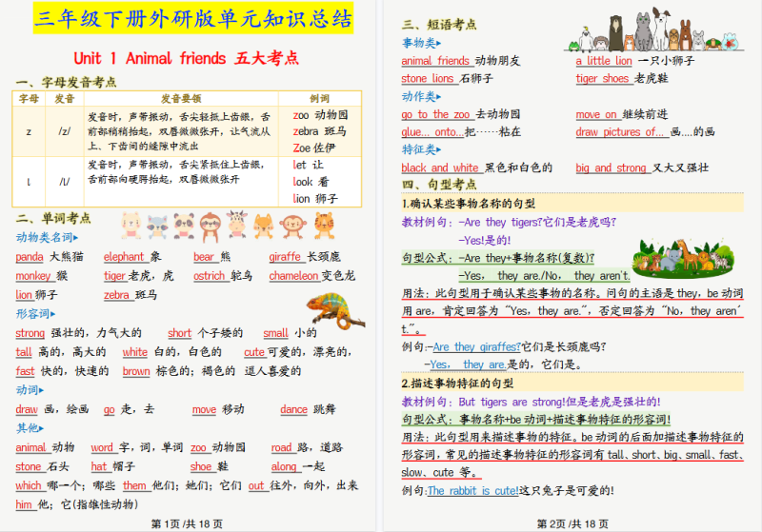Click the phrase 'move on'
This screenshot has width=762, height=532.
(x=596, y=114)
